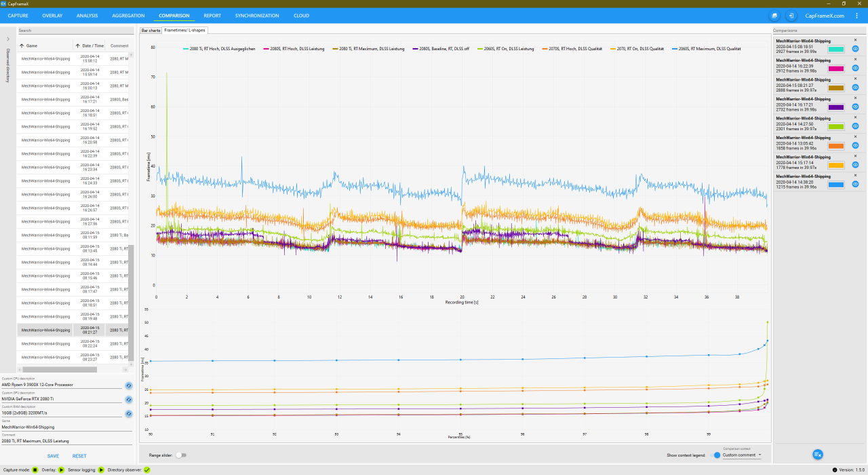868x475 pixels.
Task: Click the Game name input field
Action: pyautogui.click(x=66, y=427)
